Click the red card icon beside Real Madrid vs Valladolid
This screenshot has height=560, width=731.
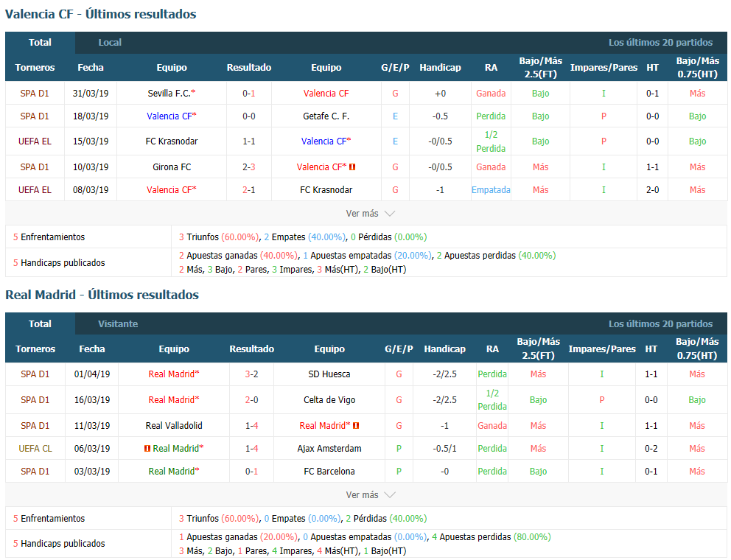coord(356,426)
